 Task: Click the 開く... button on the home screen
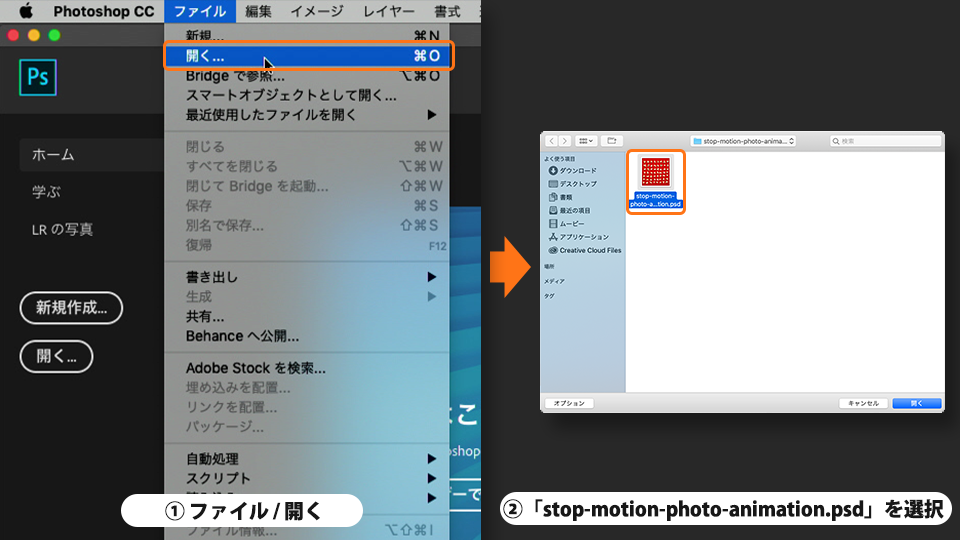pos(56,356)
